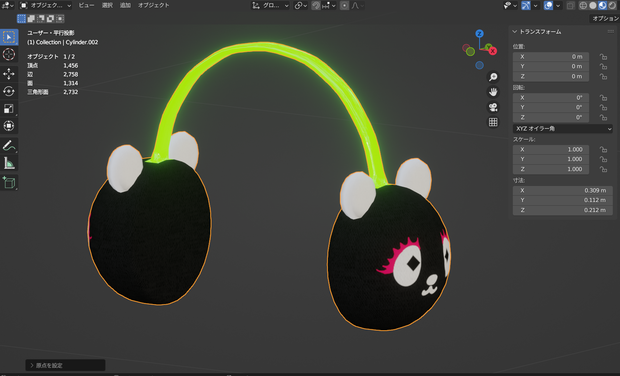The image size is (620, 376).
Task: Select the Measure tool
Action: tap(9, 163)
